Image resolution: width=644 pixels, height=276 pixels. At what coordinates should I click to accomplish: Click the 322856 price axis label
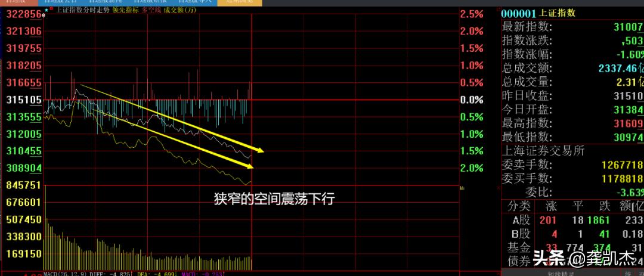coord(24,14)
